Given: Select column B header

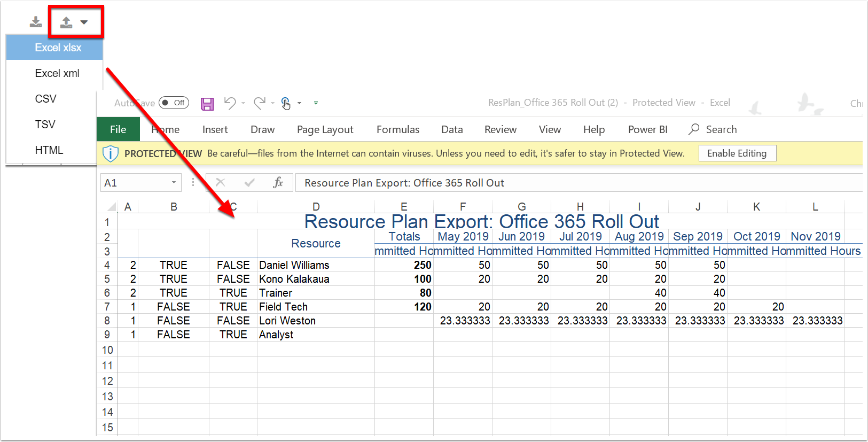Looking at the screenshot, I should pos(174,207).
